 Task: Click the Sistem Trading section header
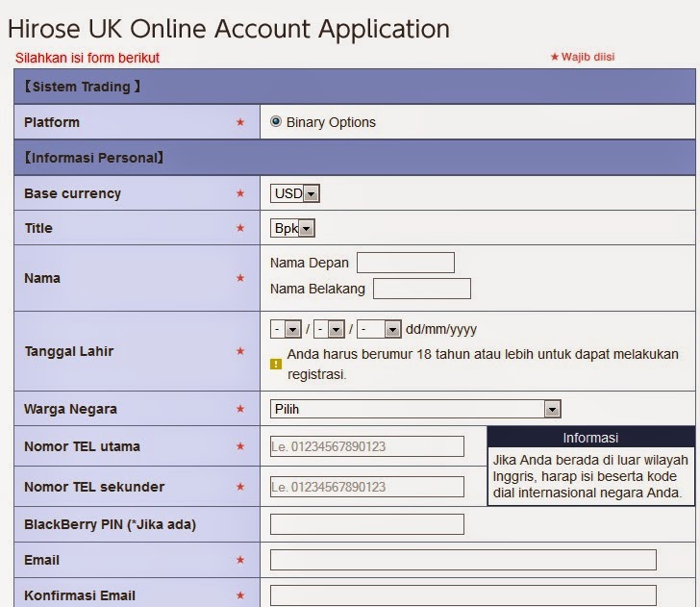(355, 87)
